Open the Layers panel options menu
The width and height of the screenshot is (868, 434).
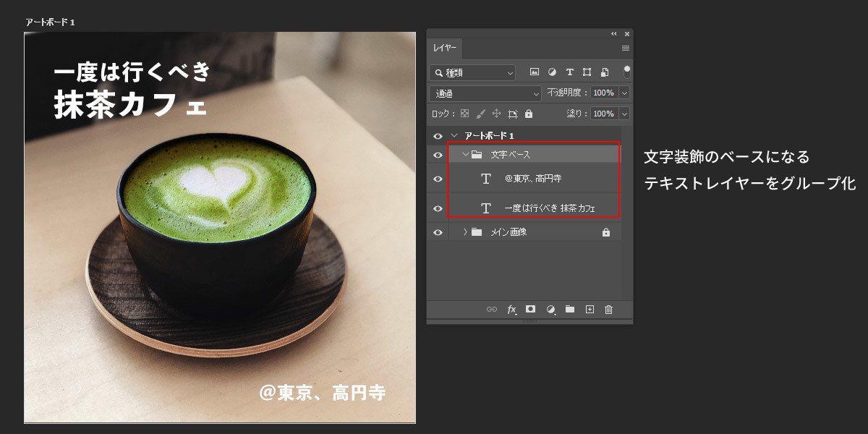point(626,48)
